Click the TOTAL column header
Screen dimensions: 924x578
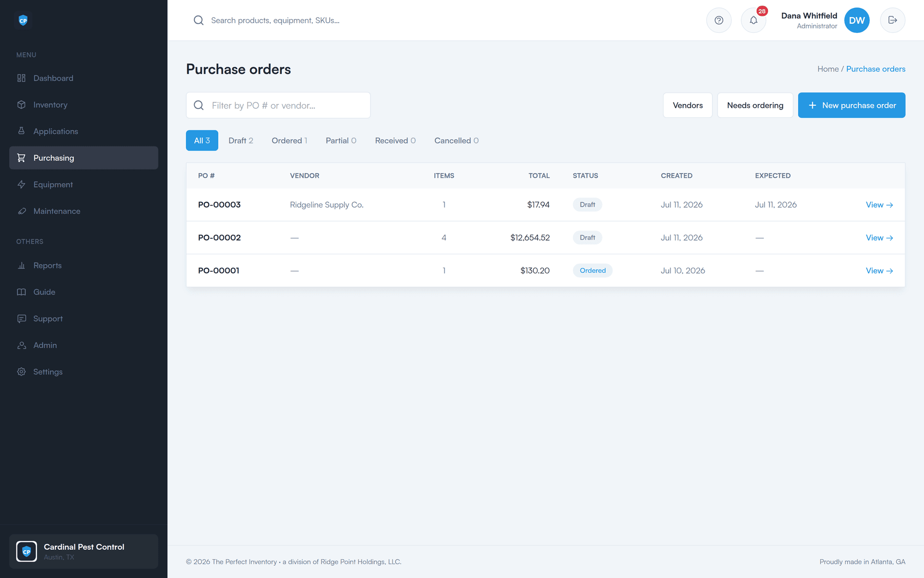click(x=539, y=176)
